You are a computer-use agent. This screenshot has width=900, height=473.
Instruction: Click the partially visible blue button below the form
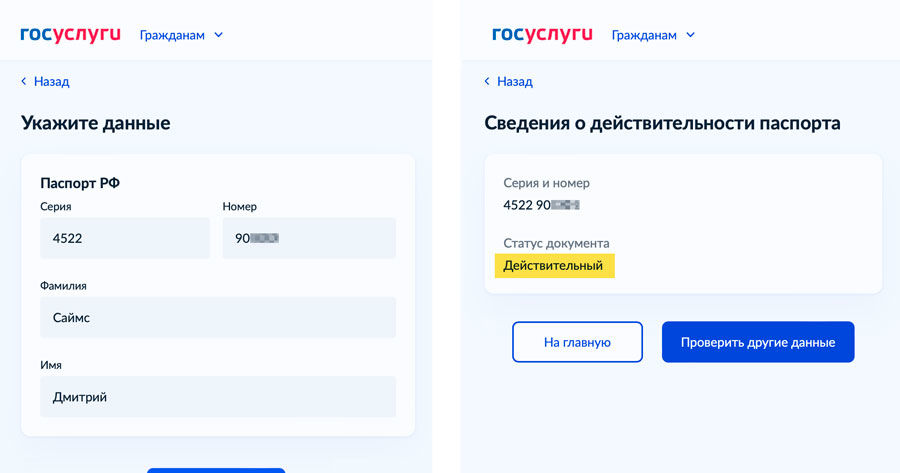pos(215,469)
